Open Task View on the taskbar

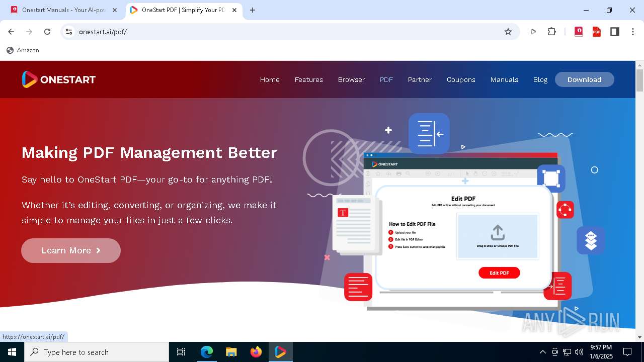click(181, 352)
